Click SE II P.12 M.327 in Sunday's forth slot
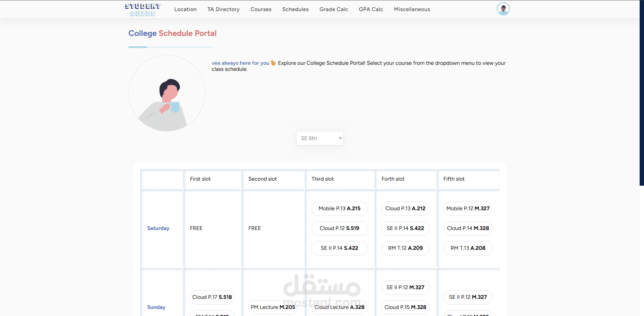644x316 pixels. pos(405,287)
